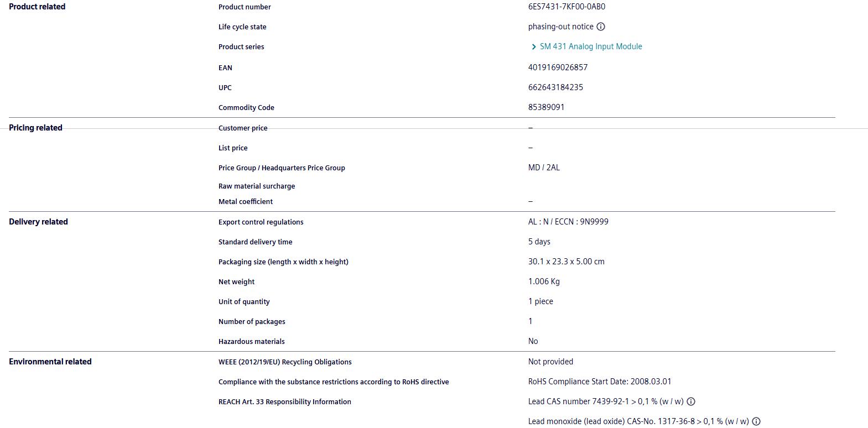This screenshot has width=868, height=428.
Task: Click the chevron before SM 431 link
Action: [533, 47]
